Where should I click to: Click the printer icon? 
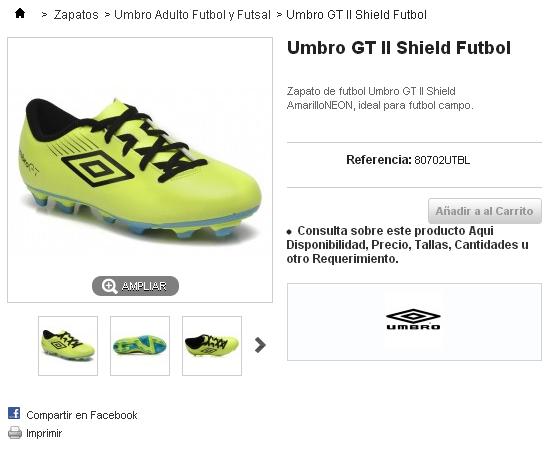click(15, 433)
